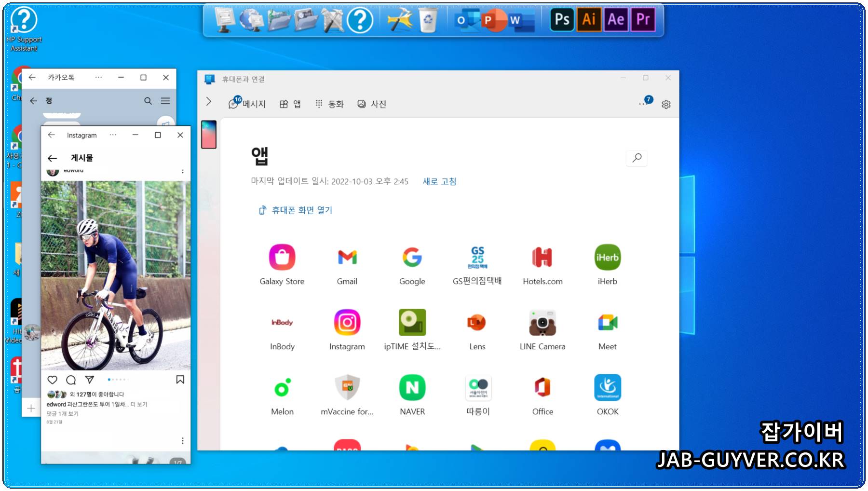Viewport: 868px width, 491px height.
Task: Switch to the 사진 tab
Action: pos(372,104)
